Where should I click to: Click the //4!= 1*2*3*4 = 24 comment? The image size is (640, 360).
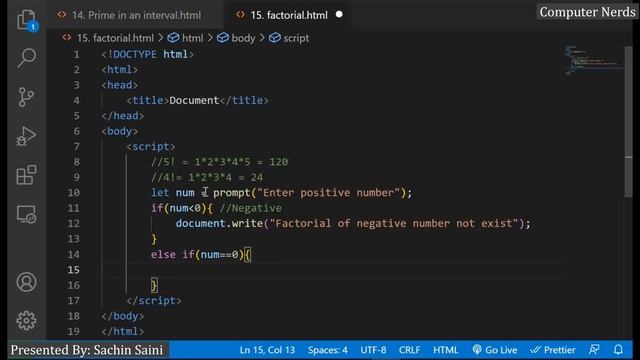click(x=207, y=178)
